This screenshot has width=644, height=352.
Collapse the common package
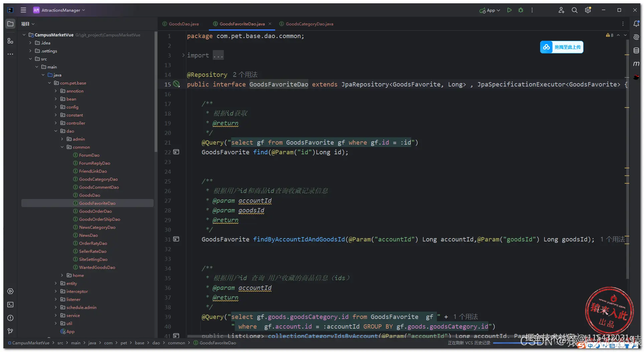coord(62,147)
